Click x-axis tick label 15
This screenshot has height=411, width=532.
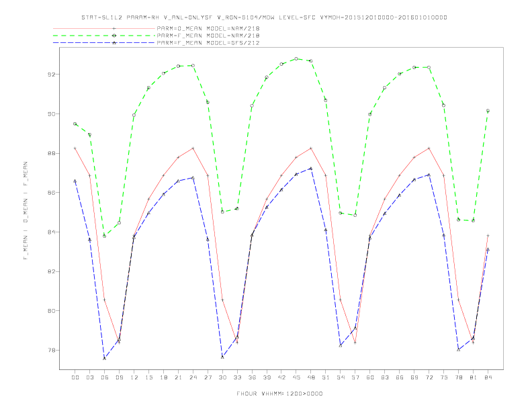[148, 377]
